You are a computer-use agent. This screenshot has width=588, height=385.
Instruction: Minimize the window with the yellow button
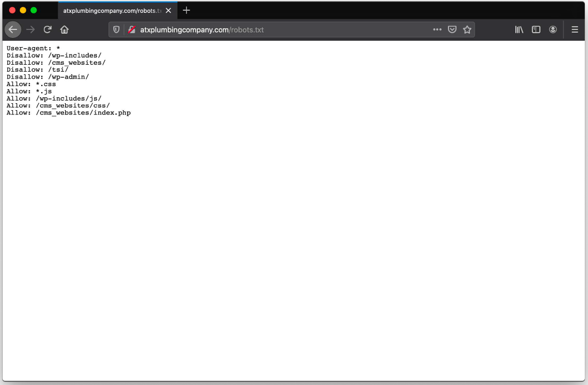point(23,10)
